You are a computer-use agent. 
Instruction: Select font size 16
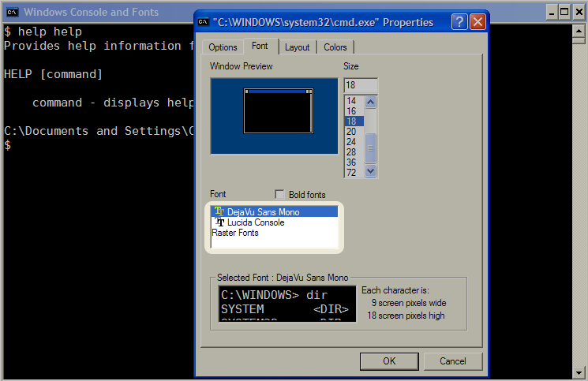pyautogui.click(x=354, y=111)
